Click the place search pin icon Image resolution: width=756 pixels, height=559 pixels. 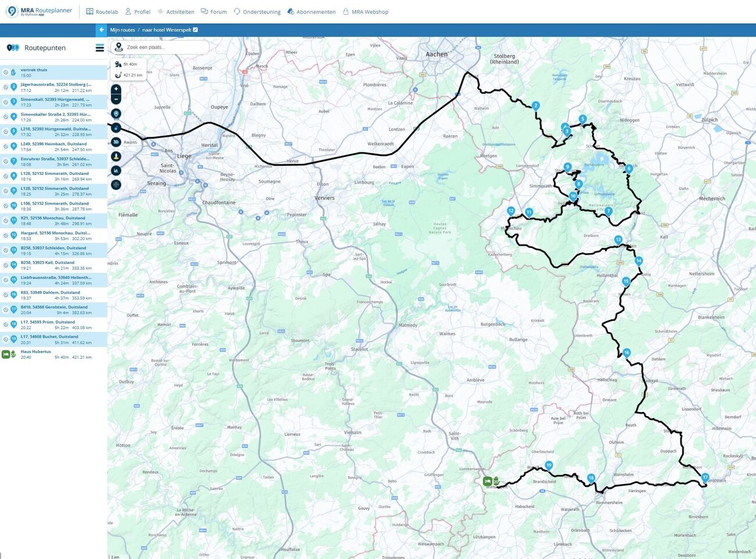point(119,47)
